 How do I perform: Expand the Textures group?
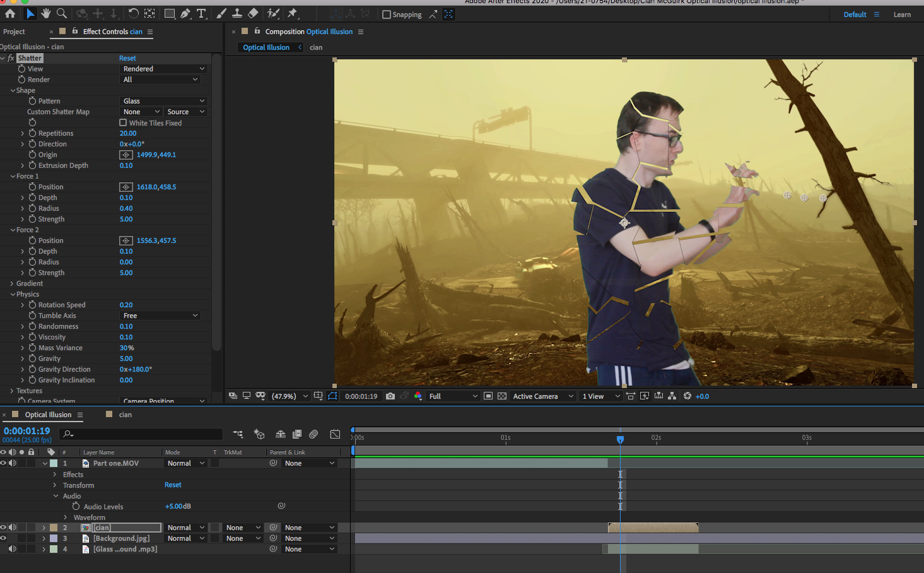13,391
